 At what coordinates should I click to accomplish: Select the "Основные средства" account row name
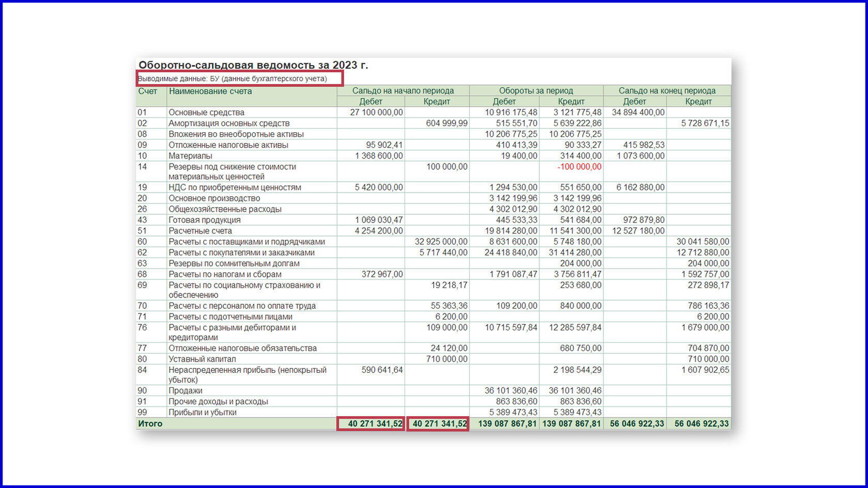click(x=206, y=113)
